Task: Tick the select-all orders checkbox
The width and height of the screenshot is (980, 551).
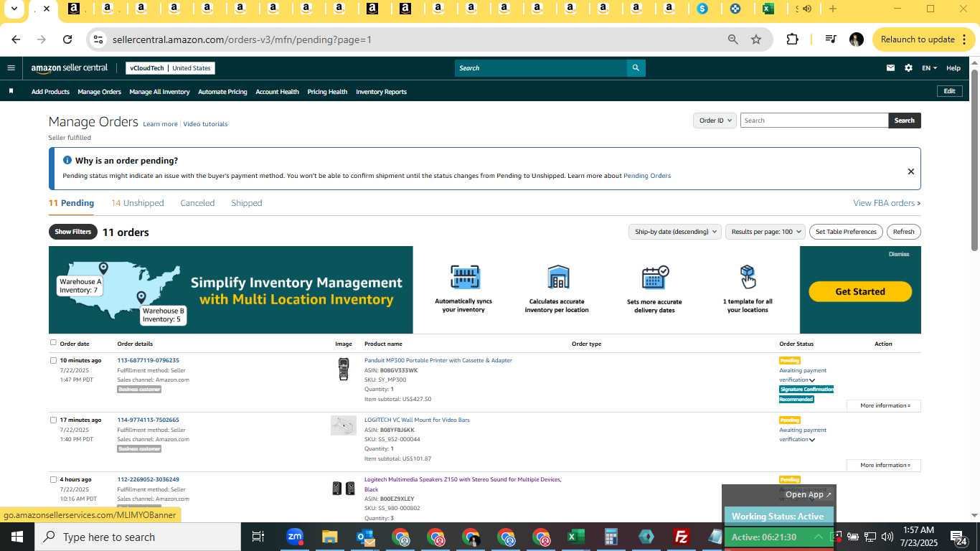Action: pos(53,342)
